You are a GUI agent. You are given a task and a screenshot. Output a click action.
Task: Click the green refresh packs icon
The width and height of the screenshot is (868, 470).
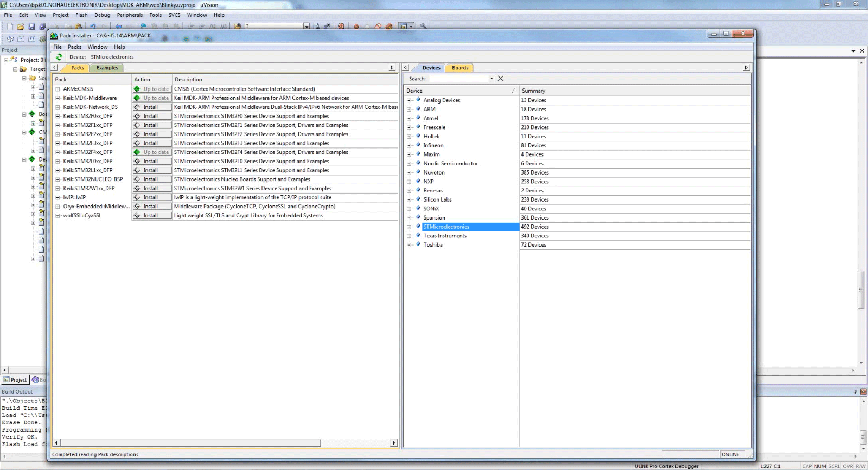pos(59,57)
